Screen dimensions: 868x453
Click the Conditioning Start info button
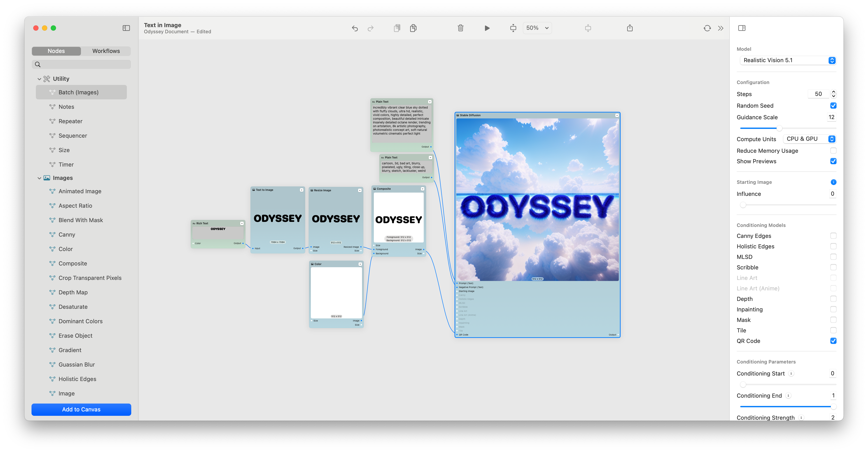tap(791, 374)
